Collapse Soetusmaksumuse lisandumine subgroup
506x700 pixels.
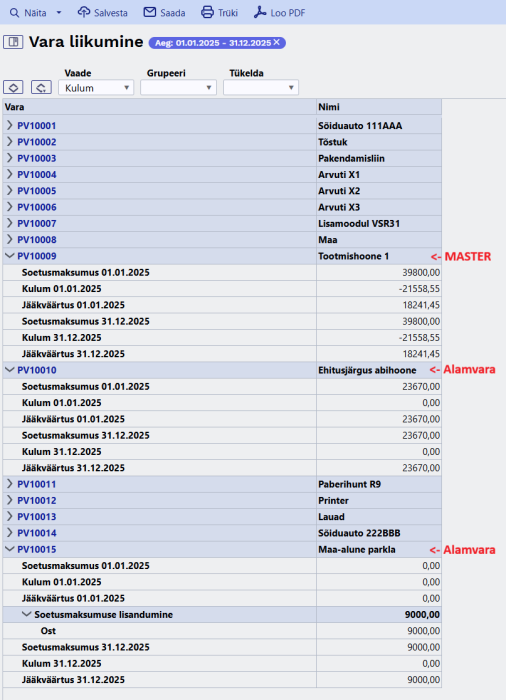pyautogui.click(x=26, y=614)
